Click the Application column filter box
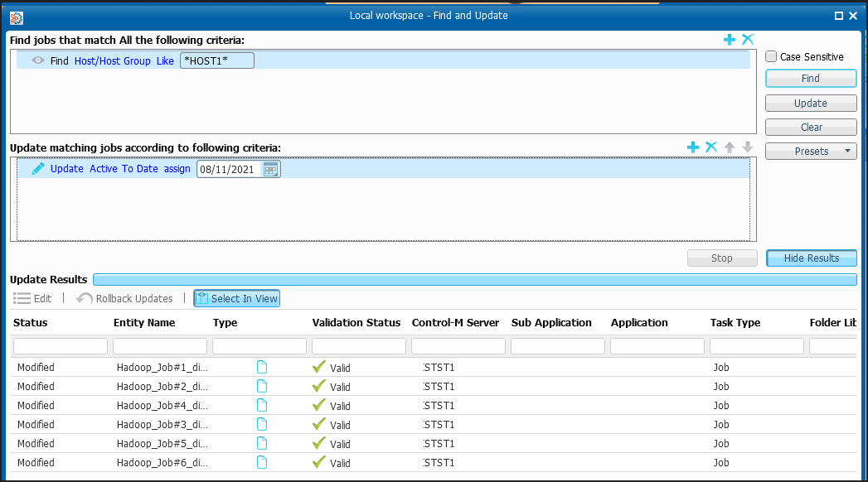 [657, 346]
